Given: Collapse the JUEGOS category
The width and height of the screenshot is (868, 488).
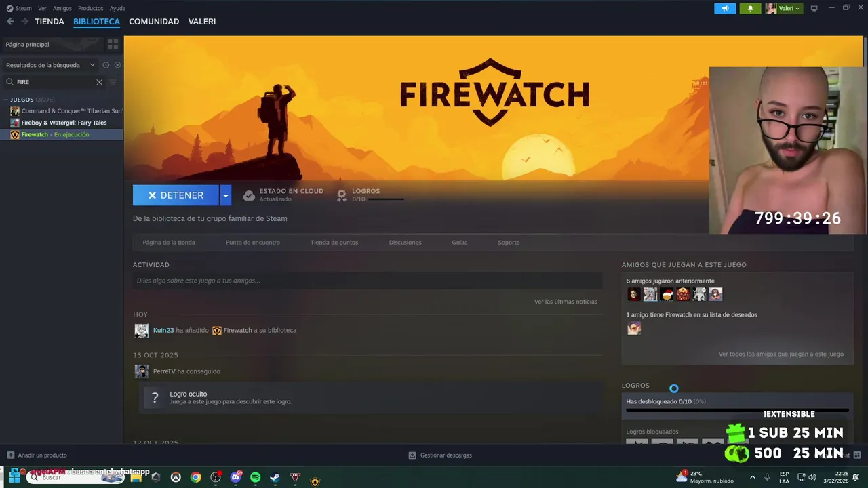Looking at the screenshot, I should coord(5,100).
